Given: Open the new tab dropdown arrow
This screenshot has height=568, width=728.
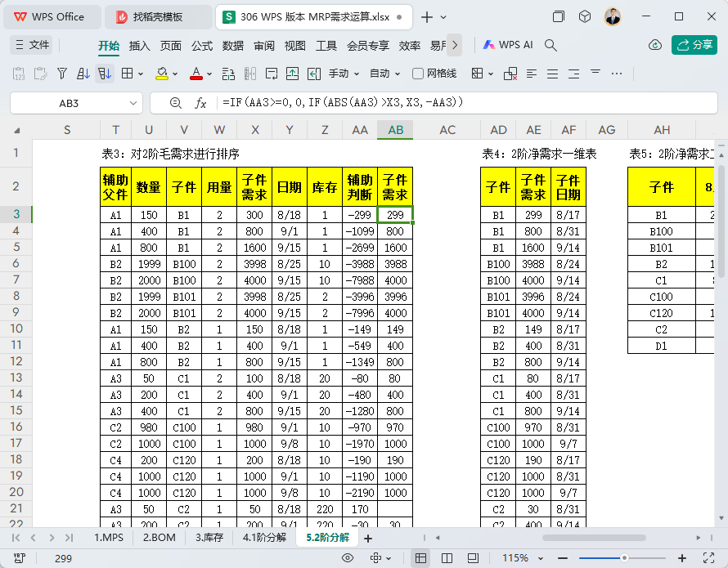Looking at the screenshot, I should pyautogui.click(x=443, y=17).
